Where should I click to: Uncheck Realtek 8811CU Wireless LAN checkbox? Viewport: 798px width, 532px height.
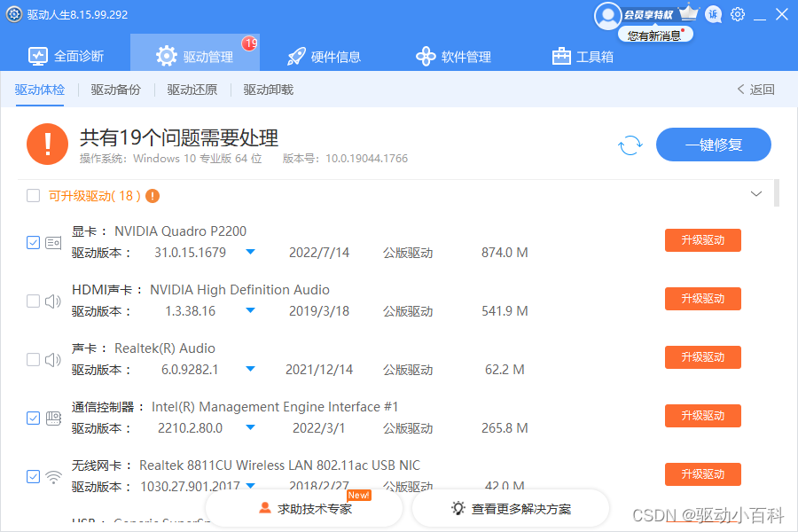coord(33,476)
